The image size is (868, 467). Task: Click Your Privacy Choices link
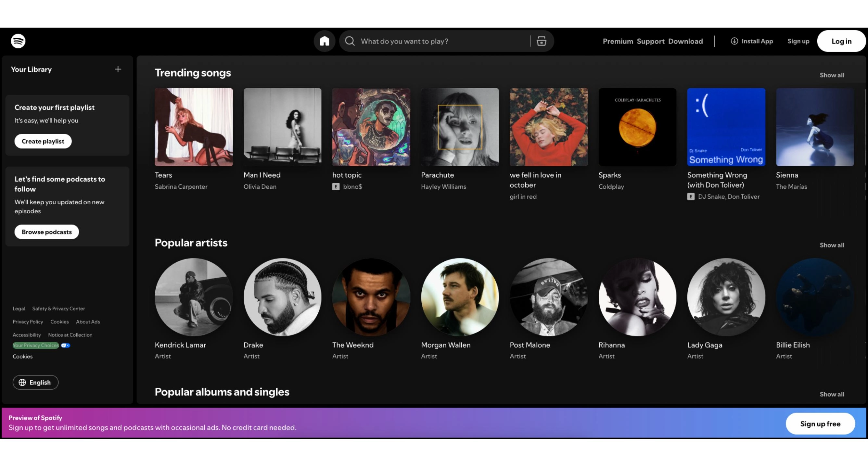[36, 345]
